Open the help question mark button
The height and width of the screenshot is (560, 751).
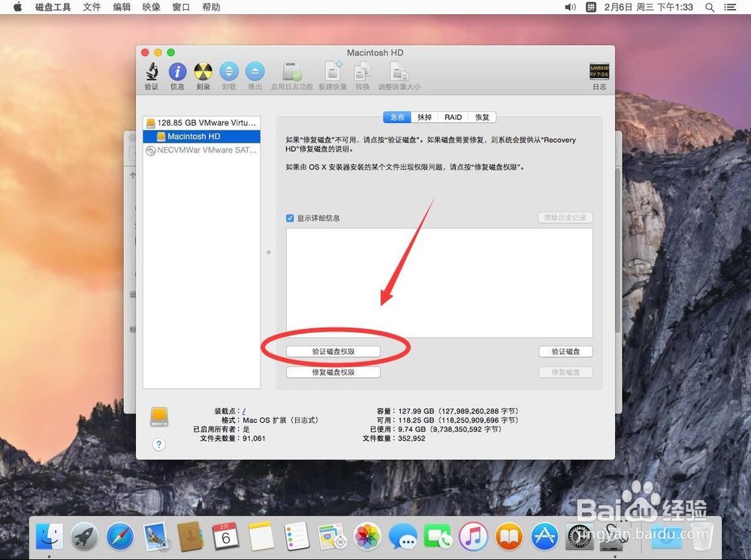(x=159, y=444)
